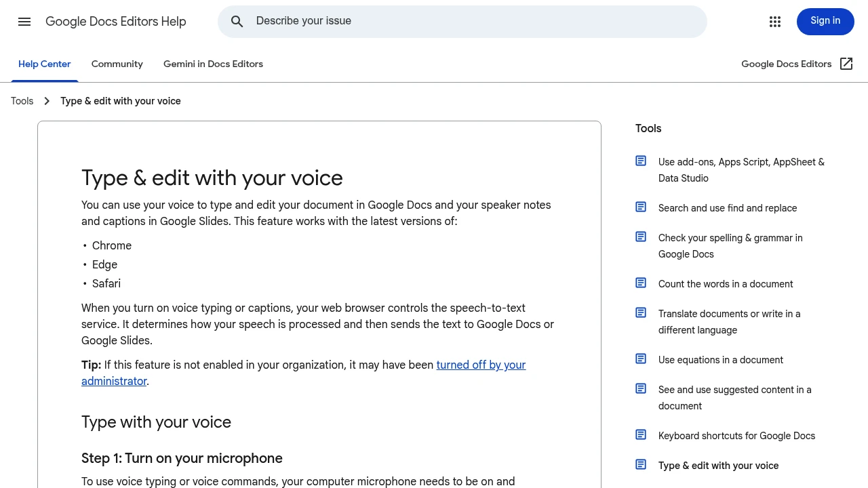868x488 pixels.
Task: Open the hamburger main menu
Action: pyautogui.click(x=24, y=22)
